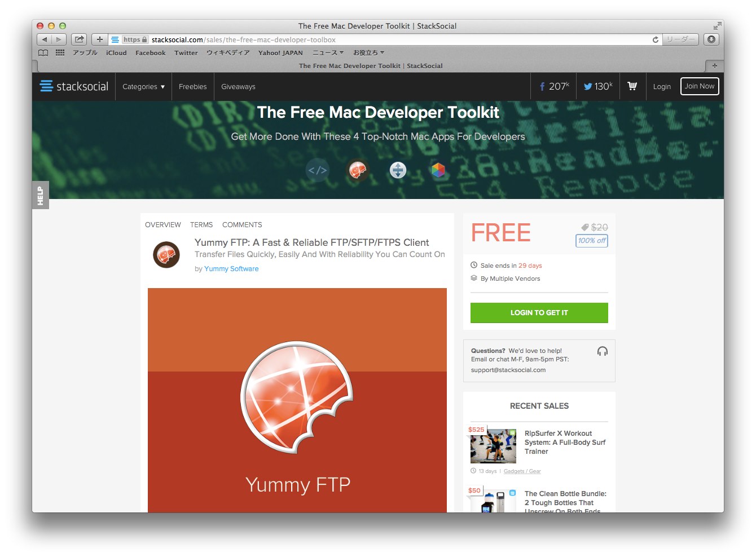This screenshot has width=756, height=557.
Task: Open Freebies in the site navigation
Action: coord(193,87)
